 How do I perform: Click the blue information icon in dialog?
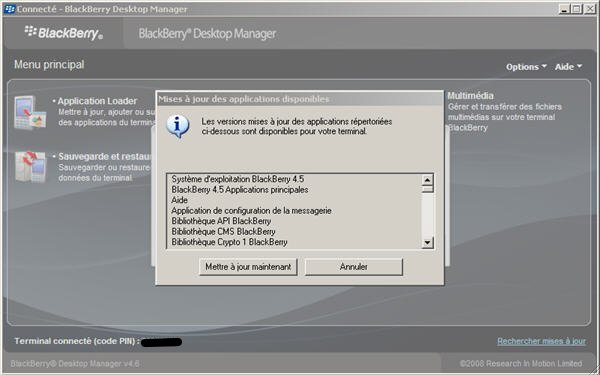[x=178, y=126]
